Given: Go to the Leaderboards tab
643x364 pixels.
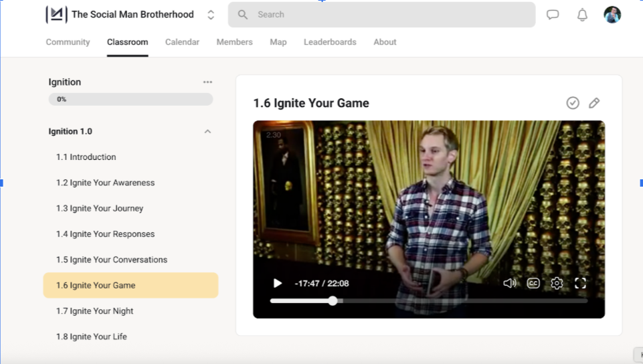Looking at the screenshot, I should [330, 42].
